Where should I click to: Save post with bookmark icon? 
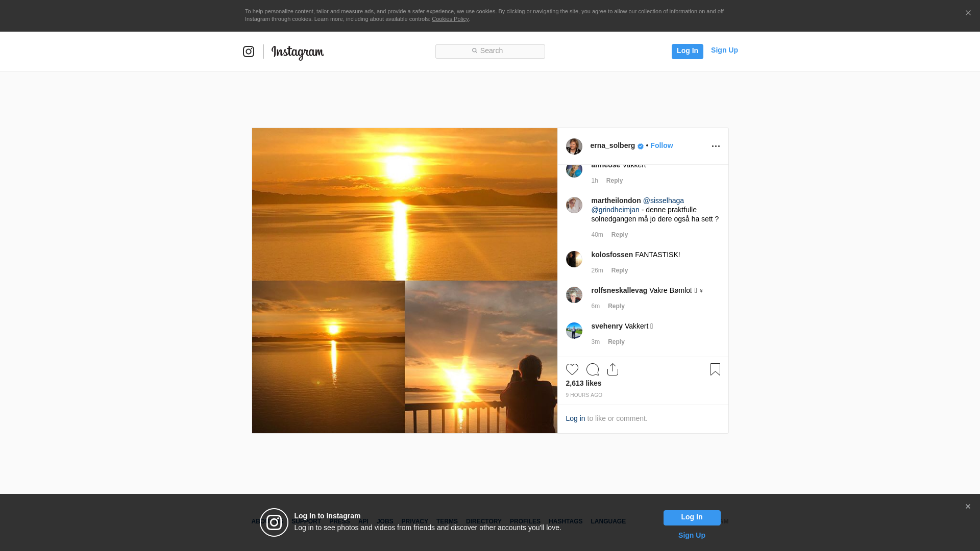click(x=715, y=369)
